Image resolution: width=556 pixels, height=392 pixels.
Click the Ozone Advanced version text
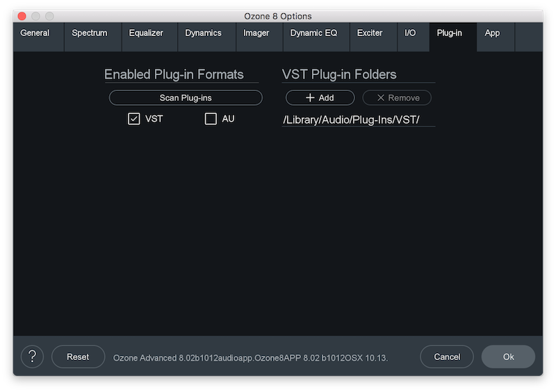pos(250,357)
